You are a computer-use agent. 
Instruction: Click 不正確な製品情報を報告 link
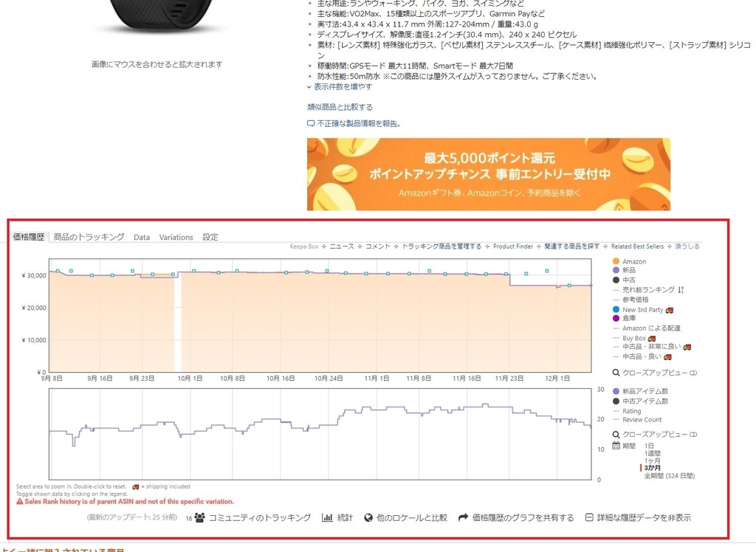359,123
